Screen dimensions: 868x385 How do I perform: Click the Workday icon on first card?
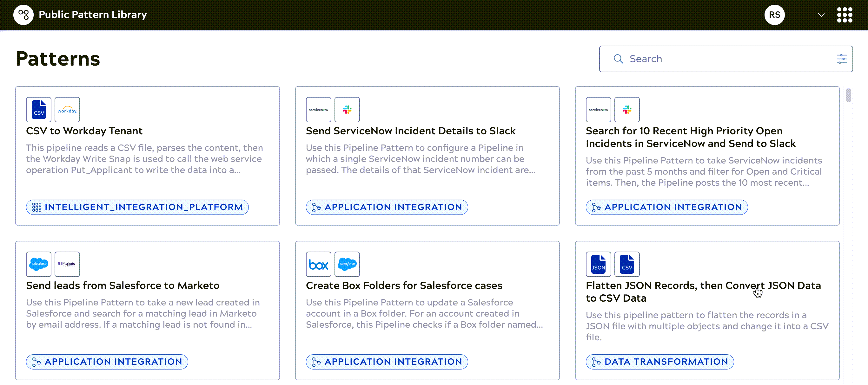(x=67, y=110)
